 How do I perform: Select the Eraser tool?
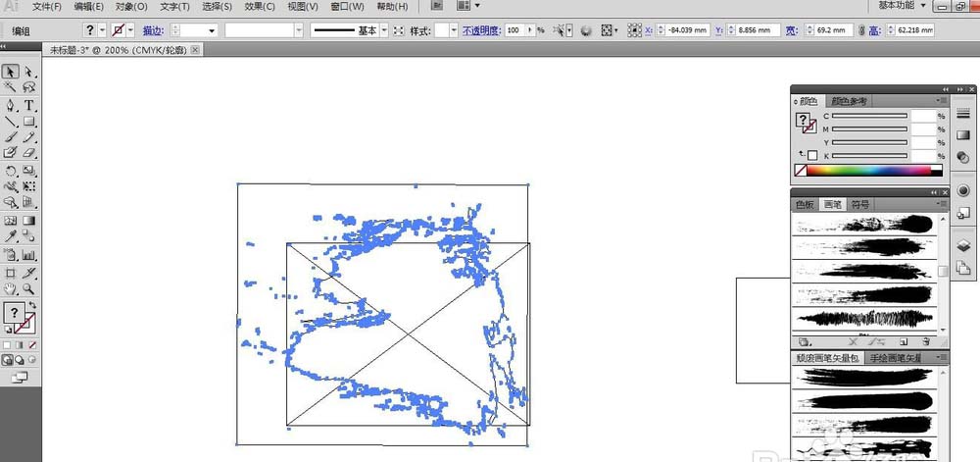coord(28,153)
